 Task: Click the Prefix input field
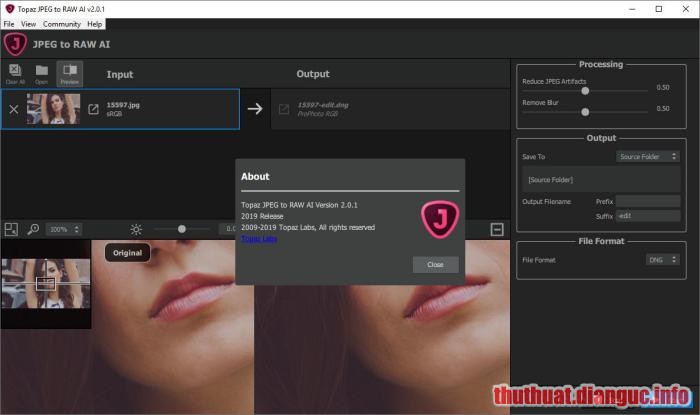tap(648, 201)
